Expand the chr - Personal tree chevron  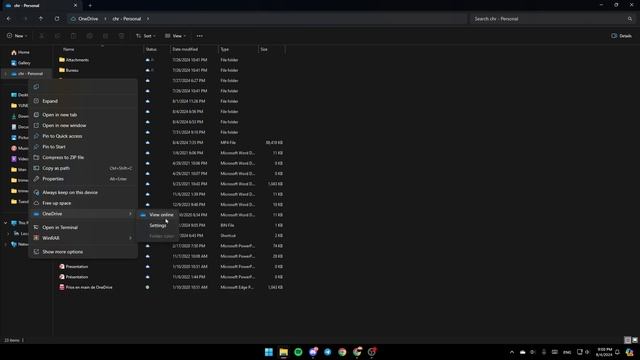(x=6, y=74)
